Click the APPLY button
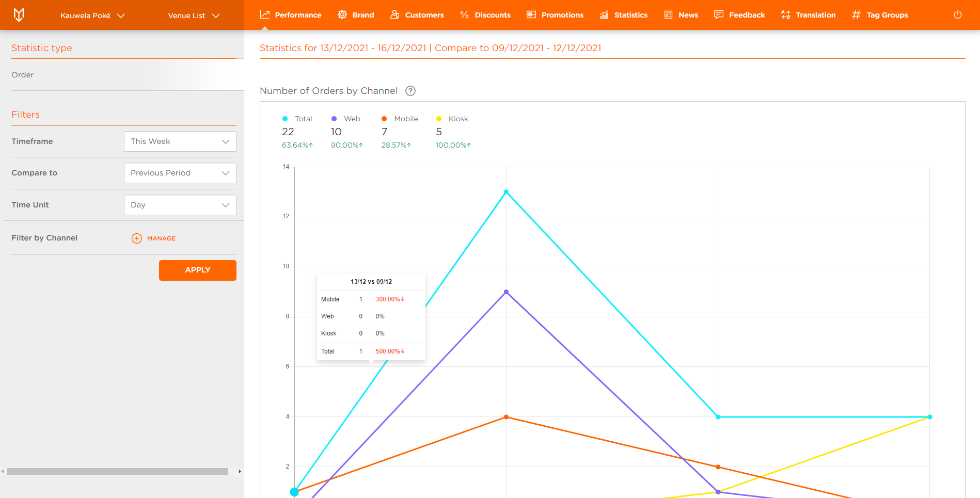Viewport: 980px width, 498px height. (x=198, y=270)
